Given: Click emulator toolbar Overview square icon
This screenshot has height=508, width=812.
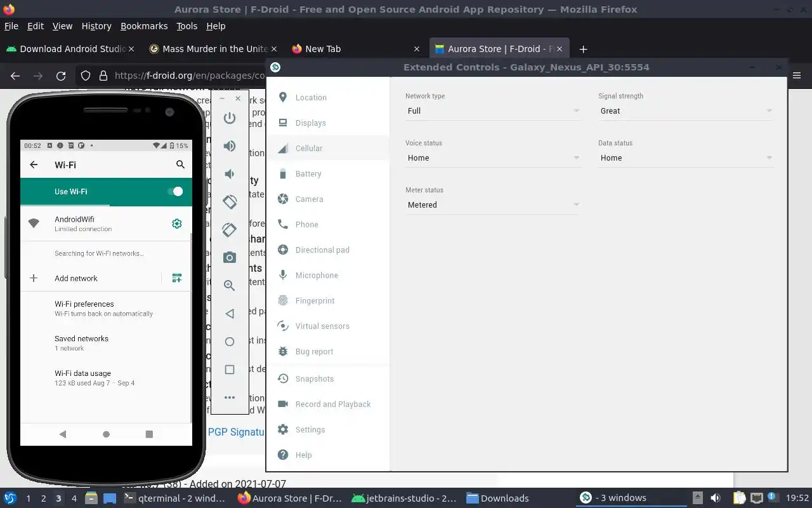Looking at the screenshot, I should point(230,370).
